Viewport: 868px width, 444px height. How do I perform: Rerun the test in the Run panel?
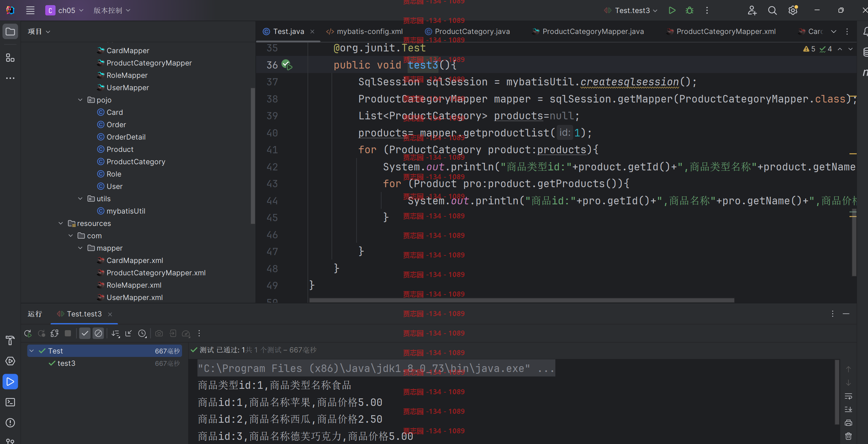[28, 333]
